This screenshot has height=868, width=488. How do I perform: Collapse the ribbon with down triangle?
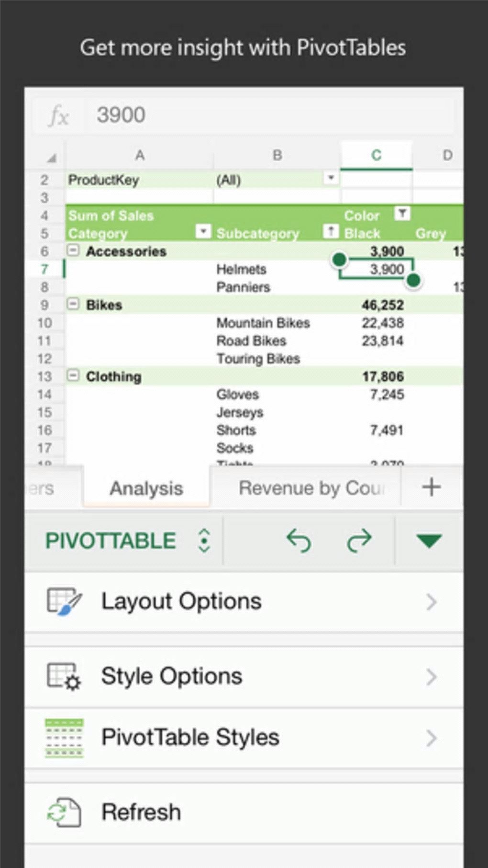429,541
